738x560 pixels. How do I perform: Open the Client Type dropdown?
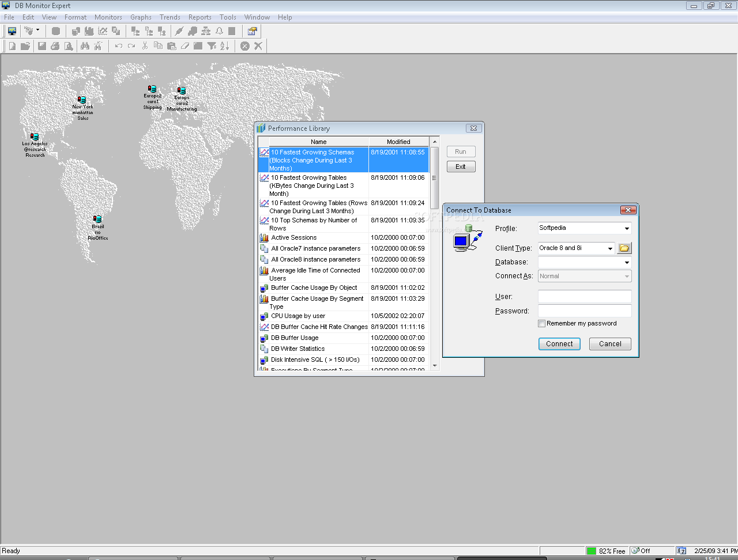610,248
